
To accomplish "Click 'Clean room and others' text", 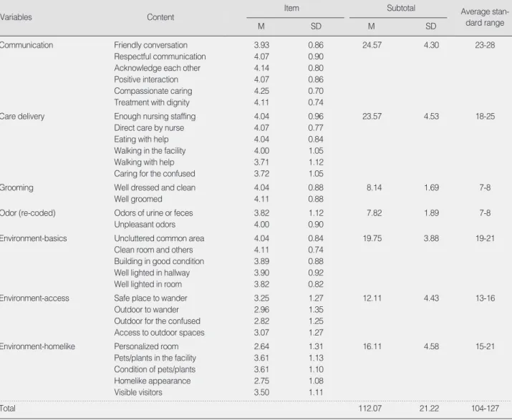I will (x=153, y=250).
